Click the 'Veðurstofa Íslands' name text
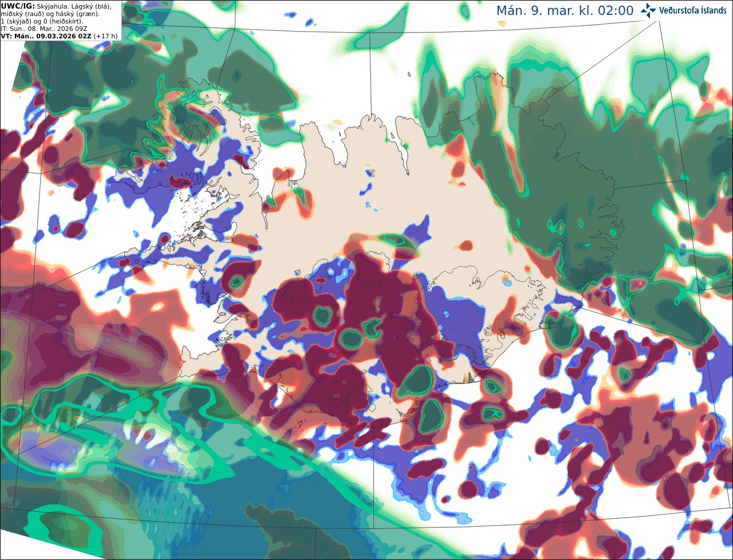 (x=693, y=10)
